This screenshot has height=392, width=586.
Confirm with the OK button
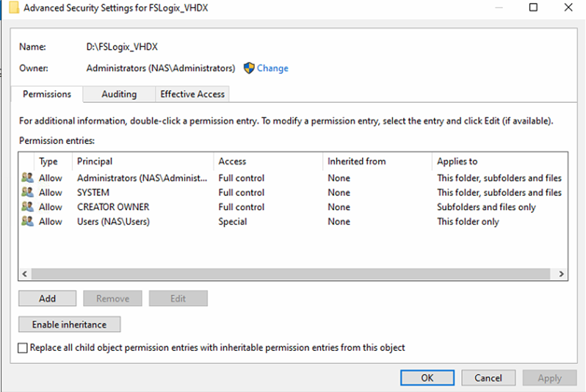point(427,378)
